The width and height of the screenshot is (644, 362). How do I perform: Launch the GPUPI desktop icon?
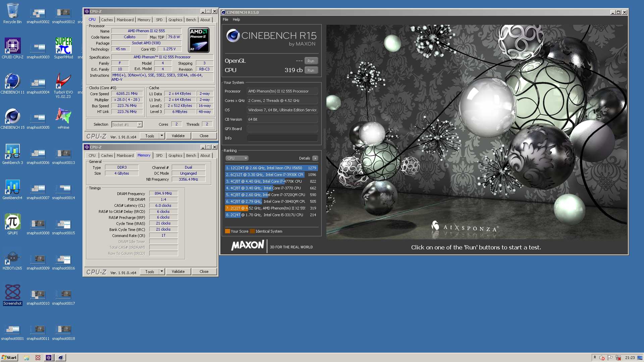coord(12,225)
